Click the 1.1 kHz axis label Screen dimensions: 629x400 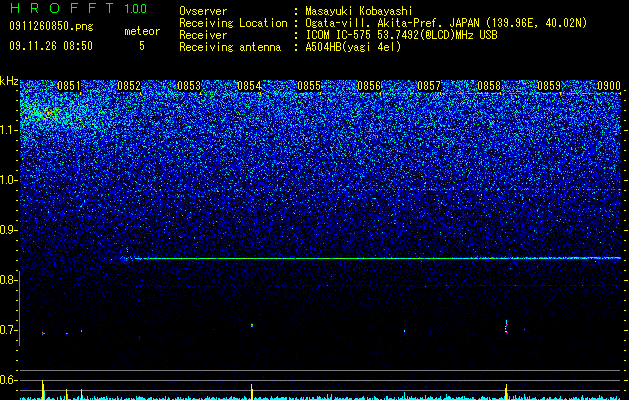pyautogui.click(x=8, y=130)
